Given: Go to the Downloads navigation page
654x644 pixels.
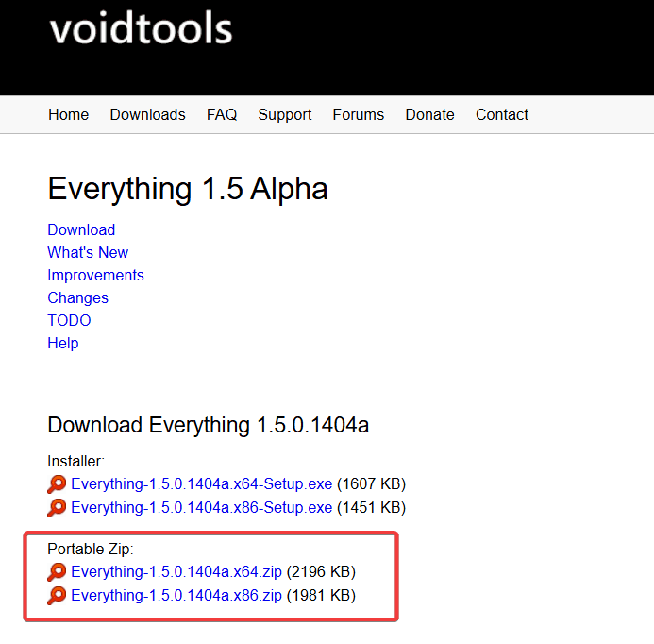Looking at the screenshot, I should click(147, 114).
